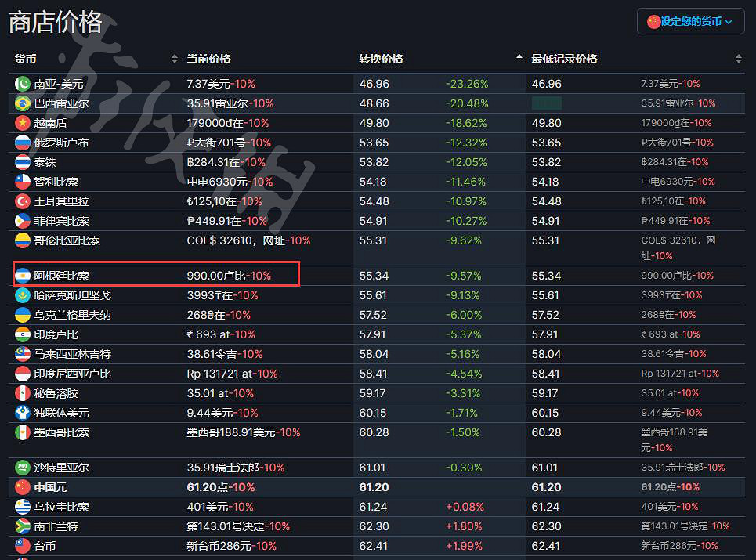Click the 当前价格 column header
The height and width of the screenshot is (560, 756).
(x=209, y=60)
